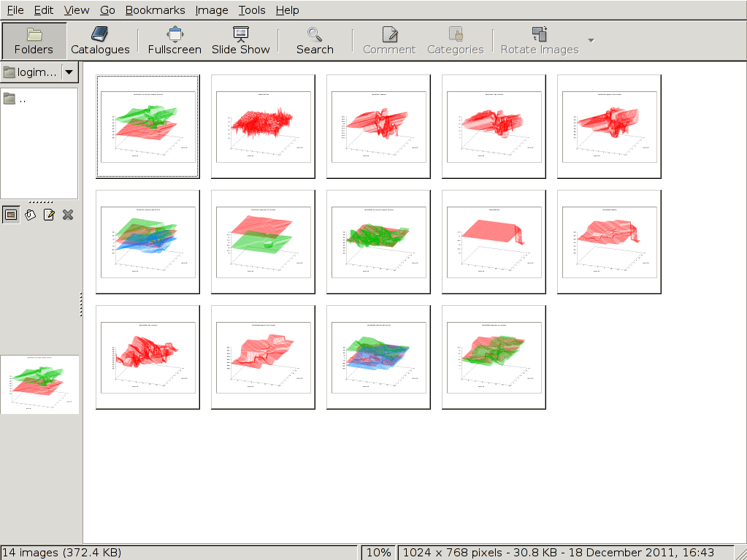The image size is (747, 560).
Task: Enter Fullscreen mode from toolbar
Action: pyautogui.click(x=175, y=41)
